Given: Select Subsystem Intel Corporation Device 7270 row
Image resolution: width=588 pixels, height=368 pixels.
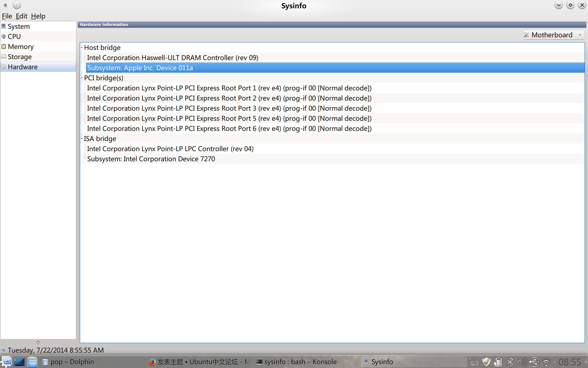Looking at the screenshot, I should (335, 159).
